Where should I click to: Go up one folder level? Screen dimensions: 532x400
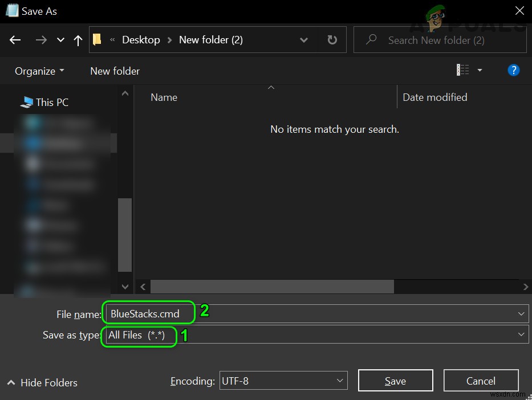click(x=78, y=40)
